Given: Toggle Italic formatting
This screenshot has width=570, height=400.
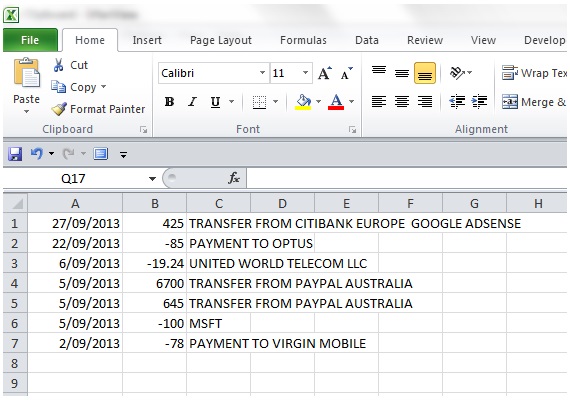Looking at the screenshot, I should pos(192,102).
